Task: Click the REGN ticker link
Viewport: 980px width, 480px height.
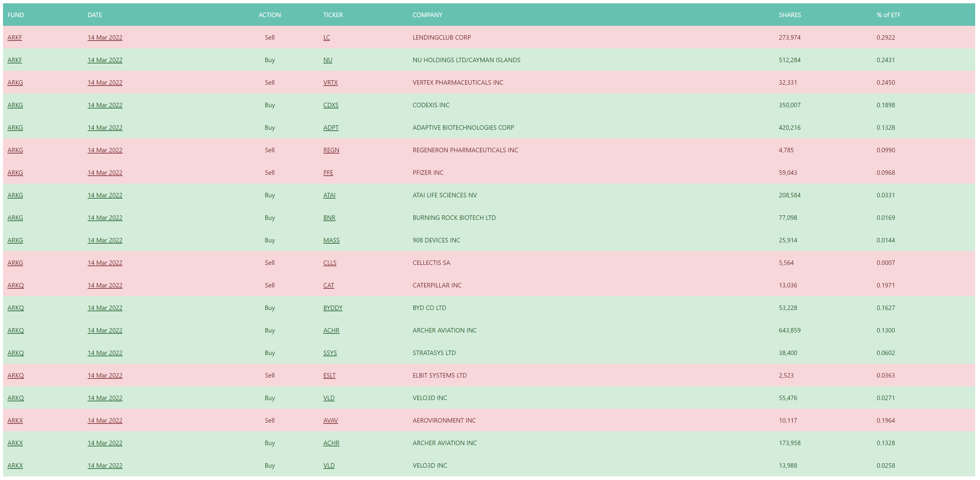Action: [331, 150]
